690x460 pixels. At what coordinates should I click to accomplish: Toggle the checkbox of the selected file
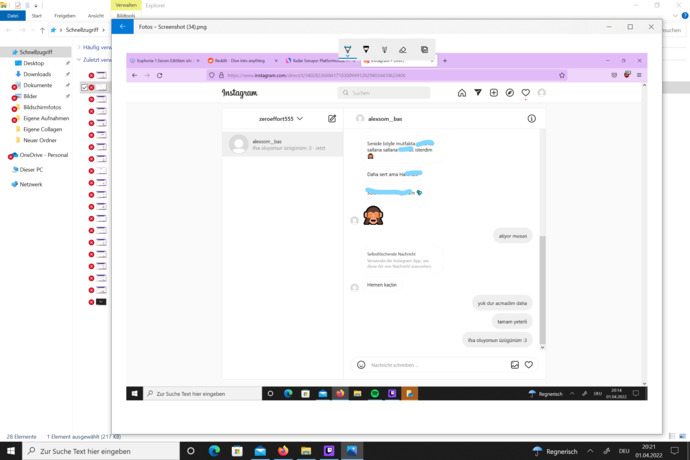[x=84, y=87]
